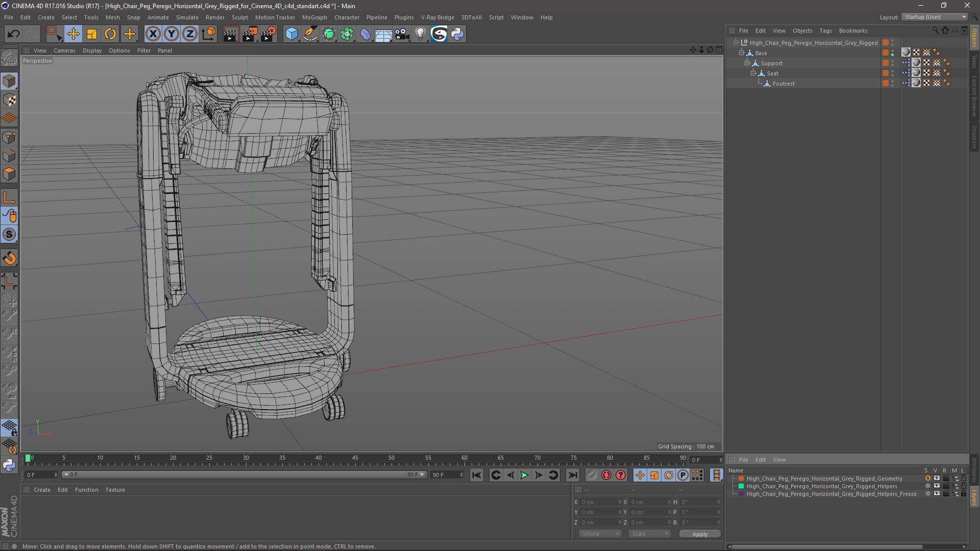The width and height of the screenshot is (980, 551).
Task: Toggle Base object visibility dots
Action: pos(892,53)
